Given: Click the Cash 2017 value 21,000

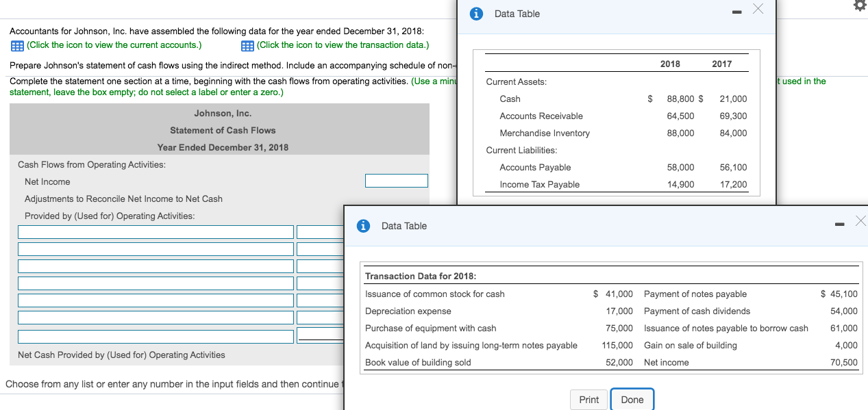Looking at the screenshot, I should click(x=734, y=99).
